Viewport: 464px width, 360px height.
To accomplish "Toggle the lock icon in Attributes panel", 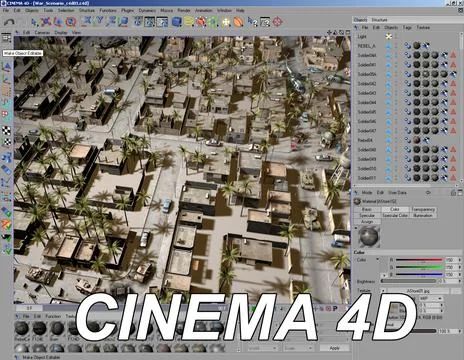I will point(453,193).
